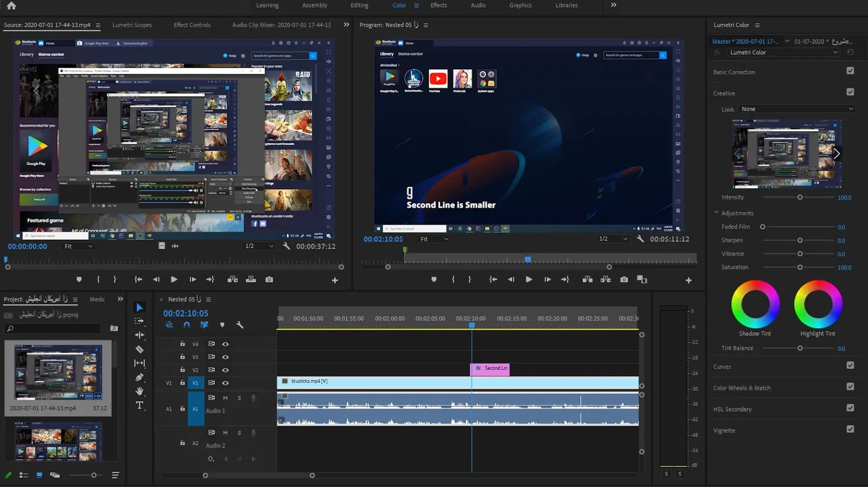
Task: Open timeline settings wrench icon
Action: 240,325
